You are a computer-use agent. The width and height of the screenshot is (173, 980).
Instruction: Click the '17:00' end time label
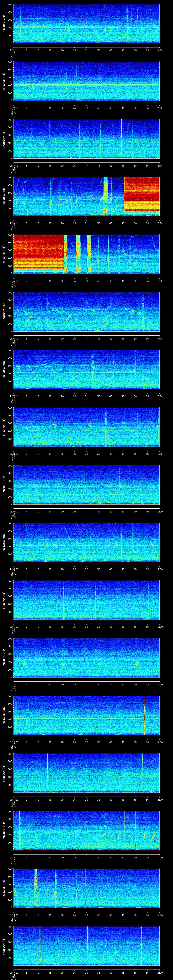coord(159,915)
